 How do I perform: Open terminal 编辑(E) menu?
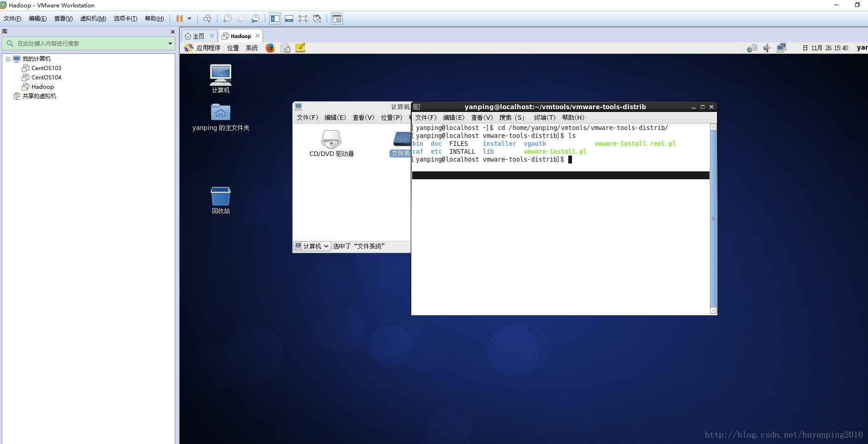(x=454, y=118)
